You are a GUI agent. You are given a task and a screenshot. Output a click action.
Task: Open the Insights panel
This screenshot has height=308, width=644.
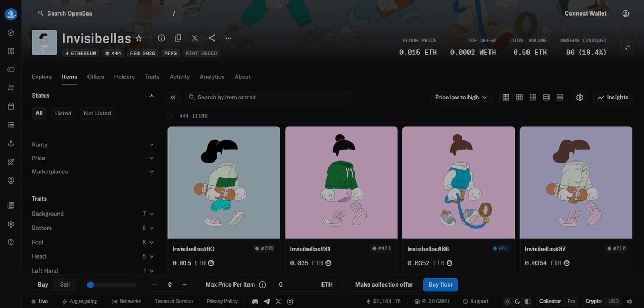pos(613,97)
